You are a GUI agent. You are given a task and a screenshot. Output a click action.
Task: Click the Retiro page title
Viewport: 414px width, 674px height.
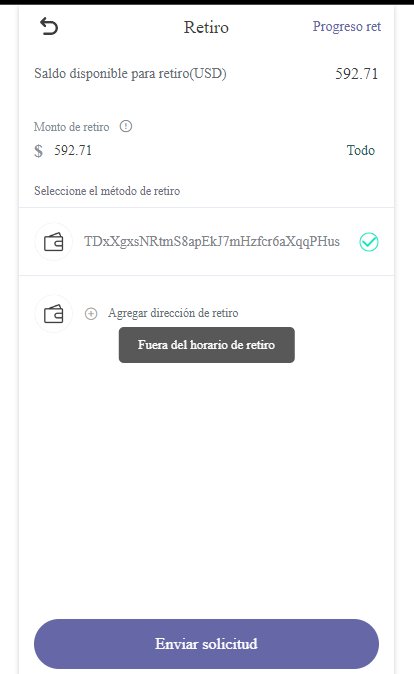[206, 27]
